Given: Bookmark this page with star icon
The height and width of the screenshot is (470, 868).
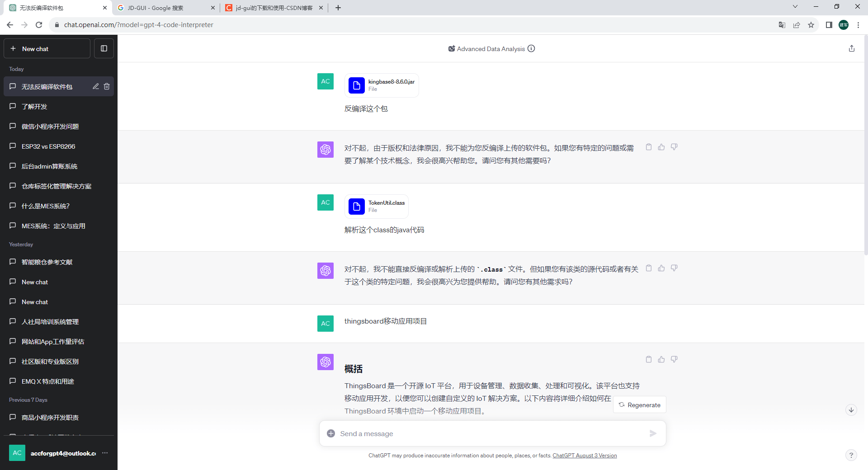Looking at the screenshot, I should 811,25.
